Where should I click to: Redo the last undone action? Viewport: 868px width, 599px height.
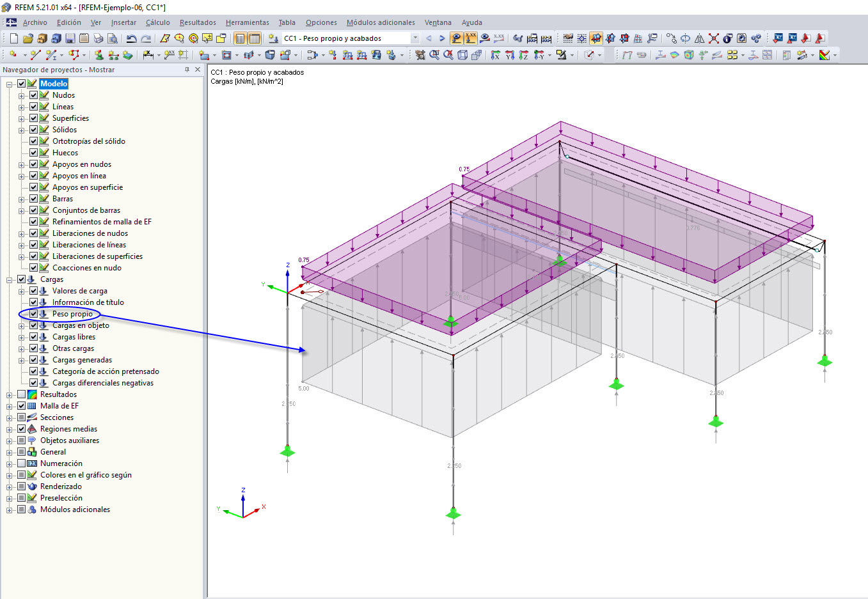146,38
